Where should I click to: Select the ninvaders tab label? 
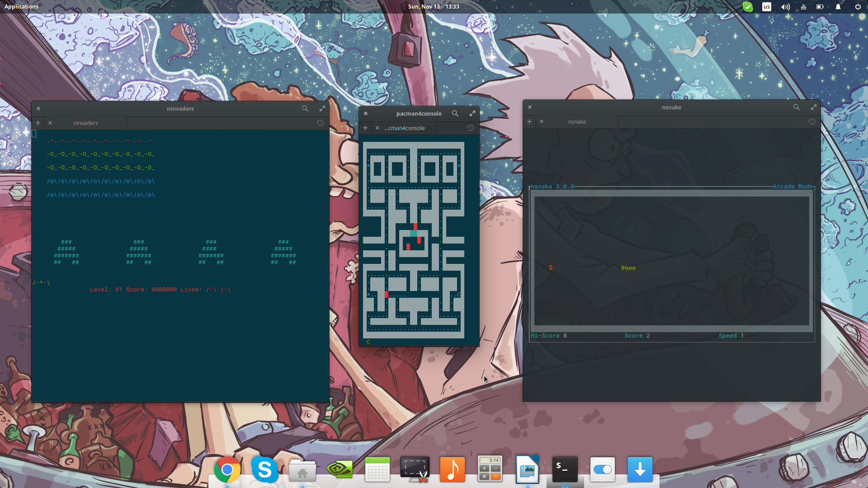85,123
